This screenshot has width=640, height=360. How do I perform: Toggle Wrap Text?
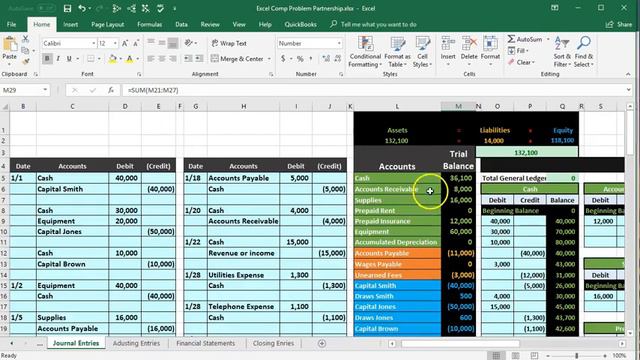click(x=229, y=43)
